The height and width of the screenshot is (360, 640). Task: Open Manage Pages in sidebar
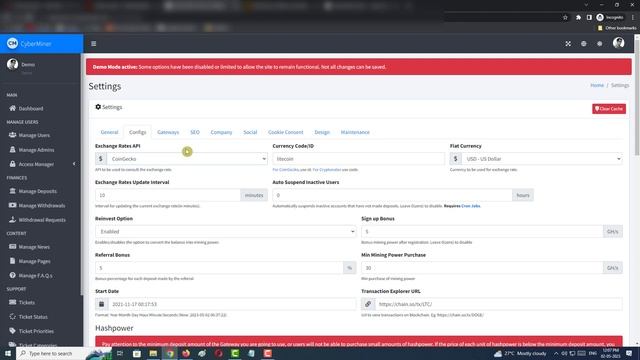click(30, 261)
